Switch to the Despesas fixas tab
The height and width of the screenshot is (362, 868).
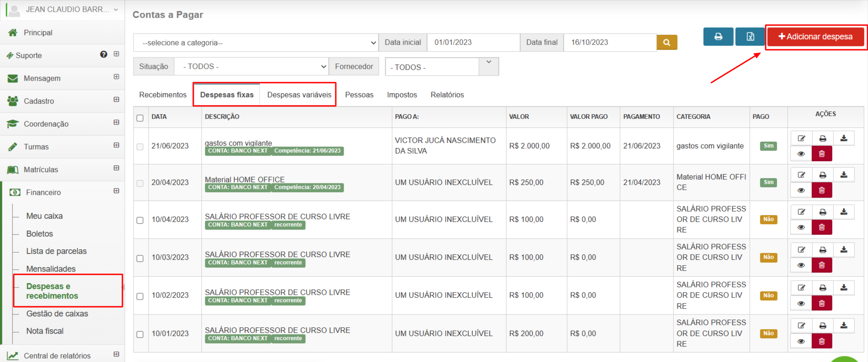[x=227, y=94]
